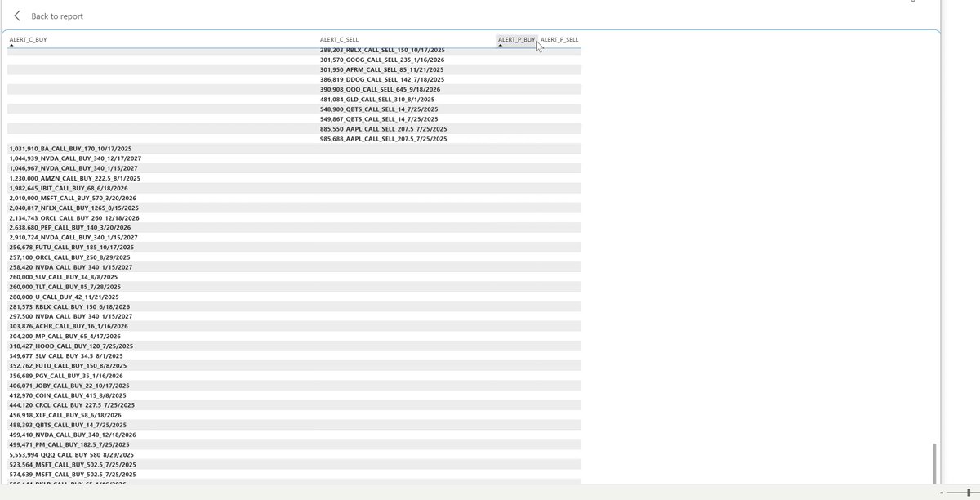
Task: Select row 301,950_AFRM_CALL_SELL_85_11/21/2025
Action: [294, 69]
